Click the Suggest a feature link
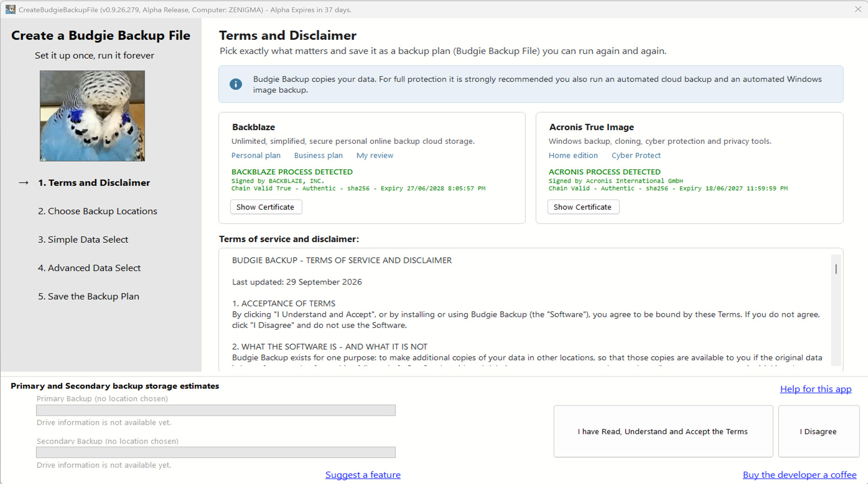The height and width of the screenshot is (484, 868). (x=363, y=475)
